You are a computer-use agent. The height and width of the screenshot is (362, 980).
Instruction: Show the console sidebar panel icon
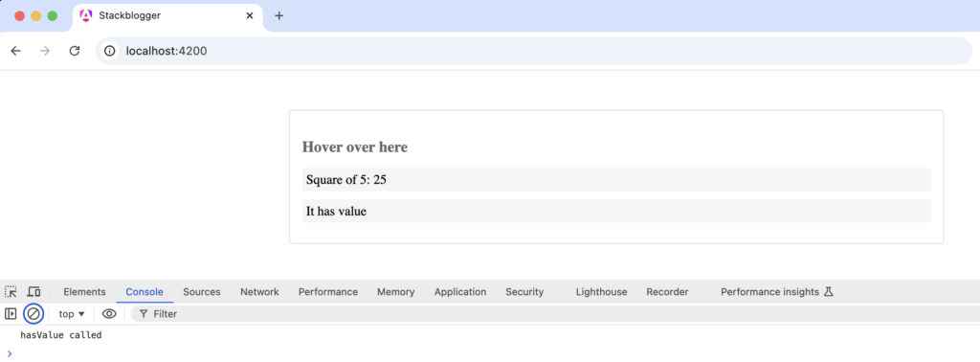coord(11,314)
